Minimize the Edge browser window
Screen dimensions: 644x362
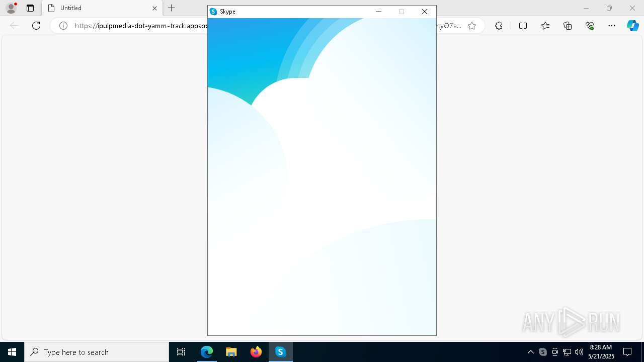pos(586,8)
